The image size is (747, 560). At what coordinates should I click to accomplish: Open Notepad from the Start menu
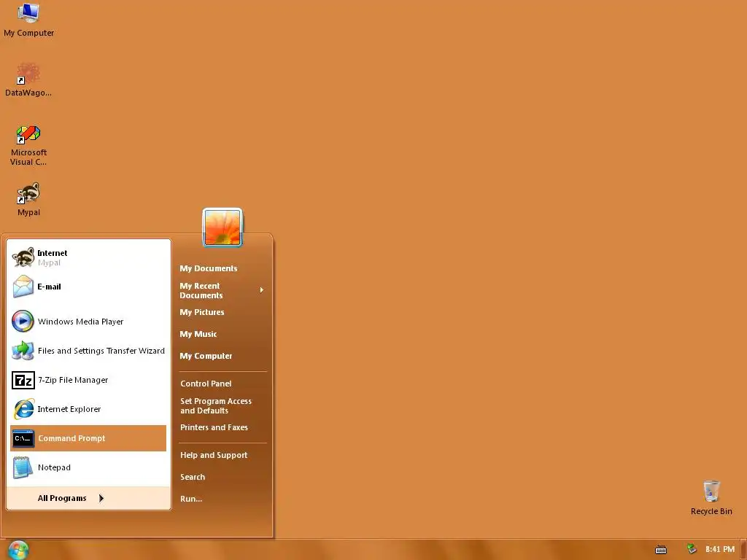(x=88, y=467)
